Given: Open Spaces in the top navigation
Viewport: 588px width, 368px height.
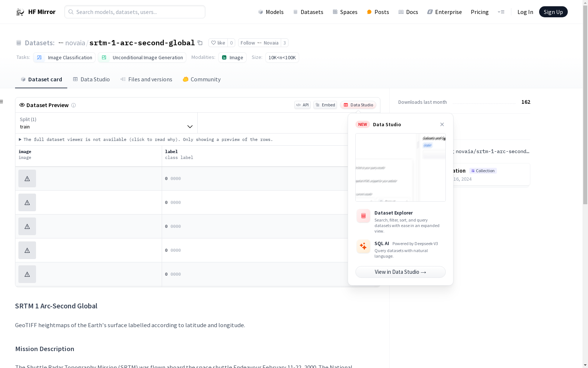Looking at the screenshot, I should click(x=345, y=12).
